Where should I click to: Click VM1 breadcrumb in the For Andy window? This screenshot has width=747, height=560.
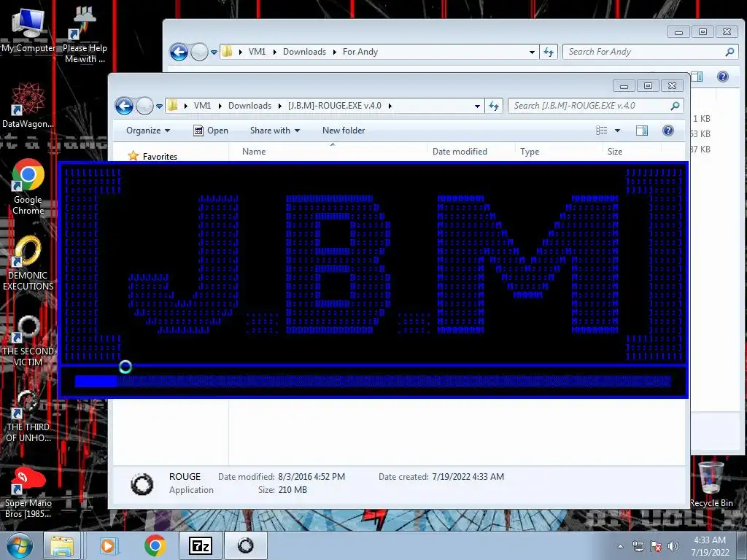pos(257,52)
